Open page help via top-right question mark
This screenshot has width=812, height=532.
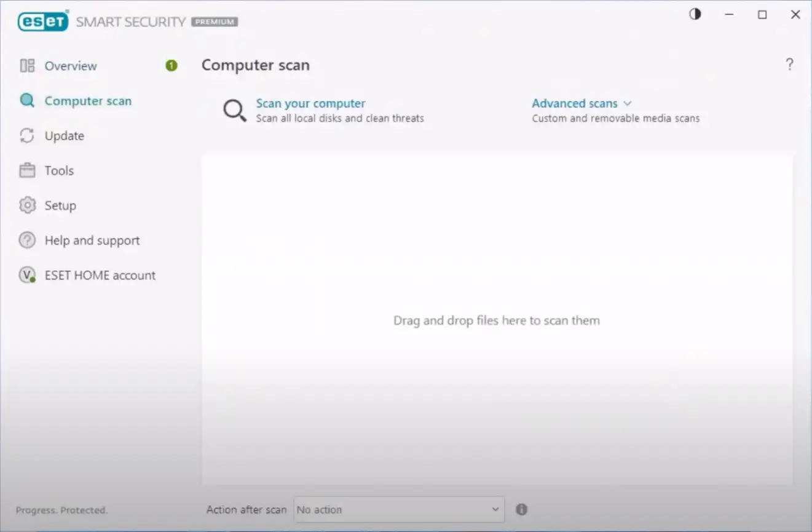tap(789, 65)
